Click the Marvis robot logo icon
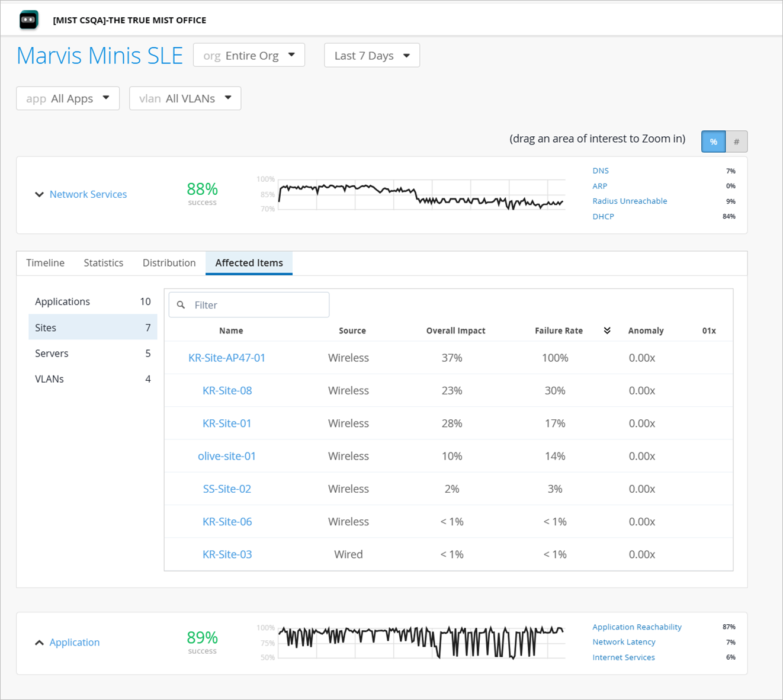The image size is (783, 700). [x=28, y=20]
